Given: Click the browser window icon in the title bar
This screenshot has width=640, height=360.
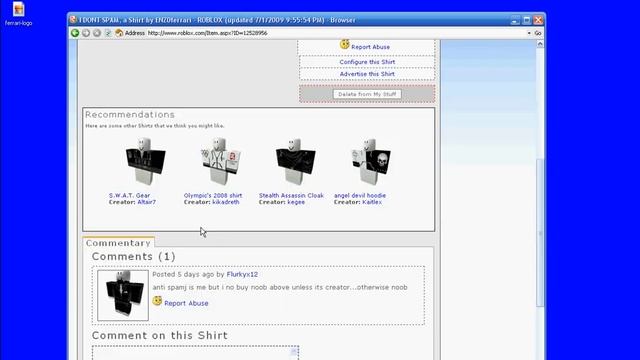Looking at the screenshot, I should click(73, 20).
